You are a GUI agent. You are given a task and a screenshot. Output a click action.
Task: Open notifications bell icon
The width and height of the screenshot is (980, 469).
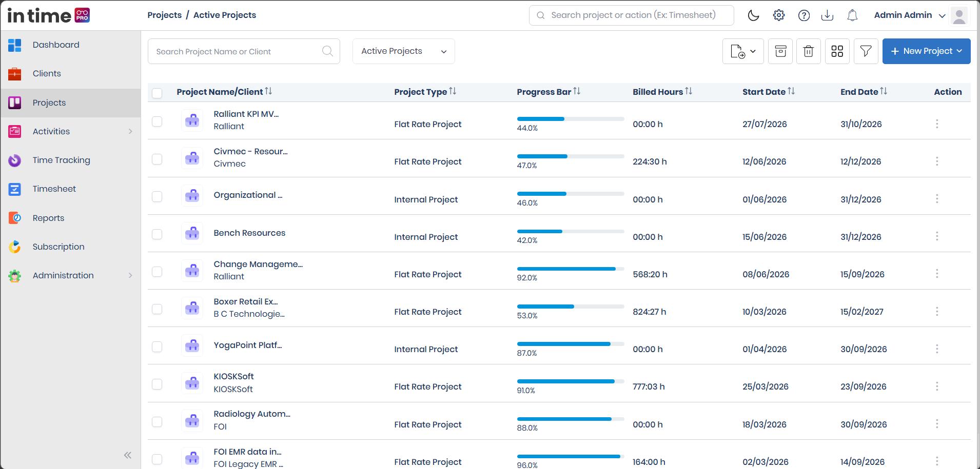[x=852, y=15]
